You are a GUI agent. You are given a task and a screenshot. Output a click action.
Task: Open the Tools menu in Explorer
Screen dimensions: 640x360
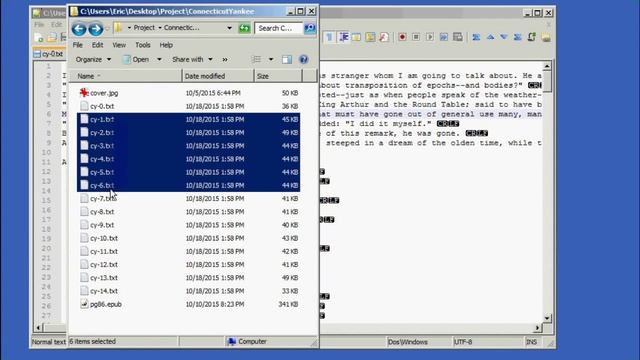click(143, 45)
